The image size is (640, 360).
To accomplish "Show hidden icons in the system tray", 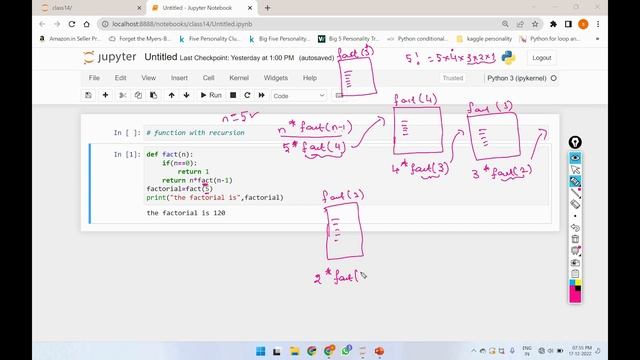I will 473,351.
